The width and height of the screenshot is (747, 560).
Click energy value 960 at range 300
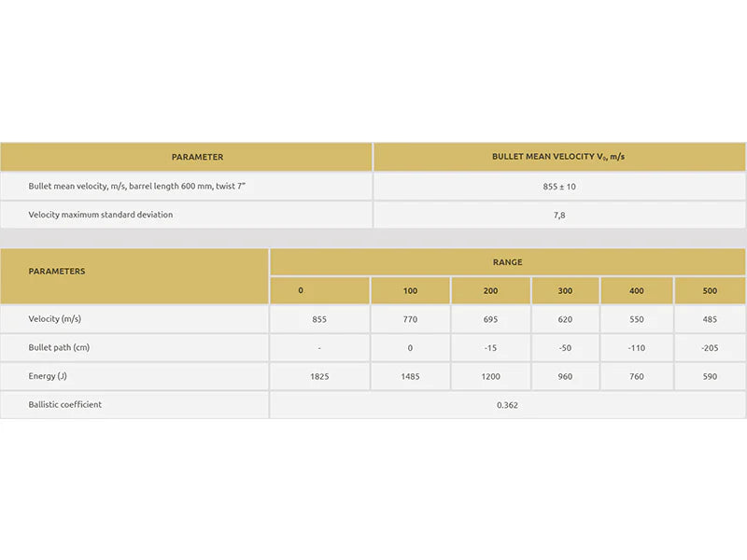coord(565,377)
